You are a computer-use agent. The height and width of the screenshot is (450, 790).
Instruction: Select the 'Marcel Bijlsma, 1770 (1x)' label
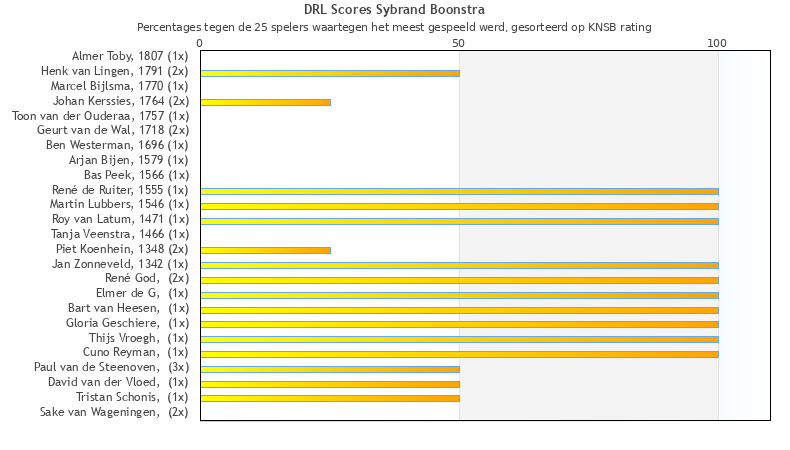coord(119,87)
